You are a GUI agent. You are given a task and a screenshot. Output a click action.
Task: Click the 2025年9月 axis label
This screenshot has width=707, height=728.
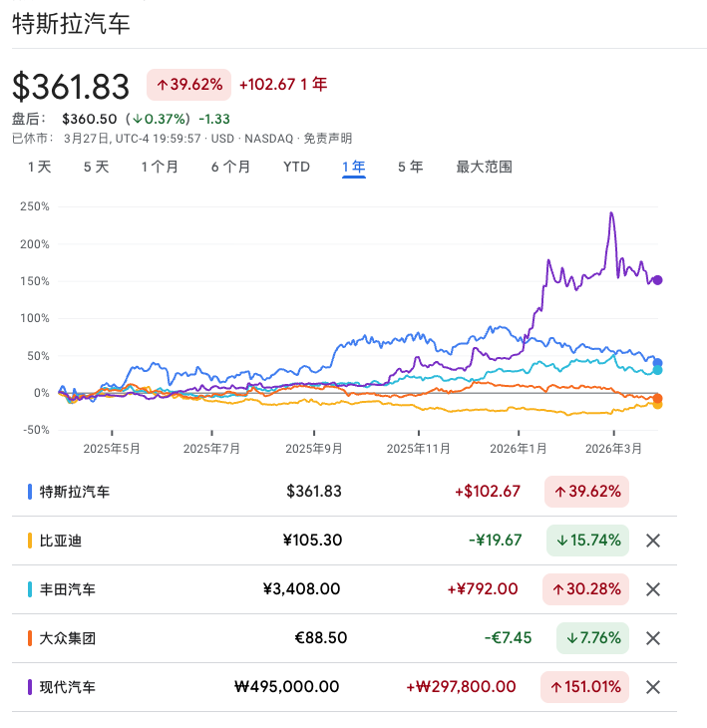point(314,449)
